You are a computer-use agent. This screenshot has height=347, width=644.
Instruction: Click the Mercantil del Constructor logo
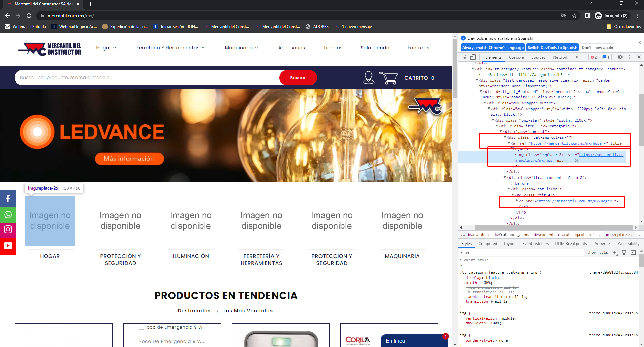point(50,49)
